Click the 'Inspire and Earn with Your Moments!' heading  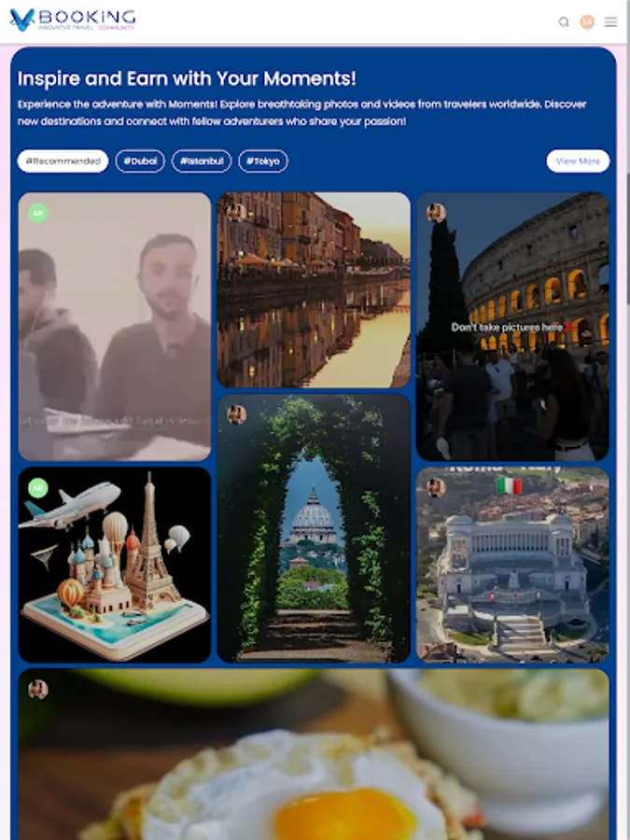(187, 78)
